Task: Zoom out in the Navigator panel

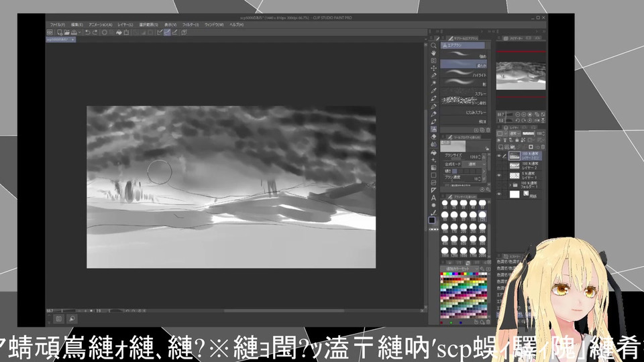Action: pos(517,115)
